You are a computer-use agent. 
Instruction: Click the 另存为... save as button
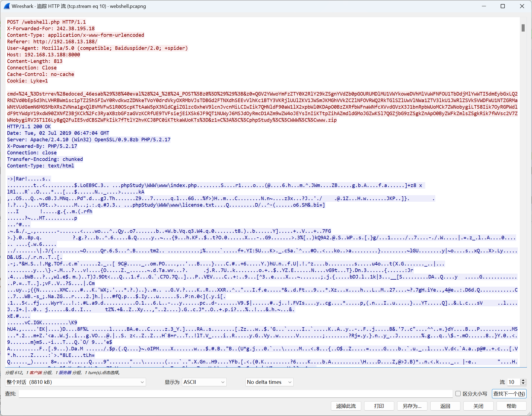[412, 406]
